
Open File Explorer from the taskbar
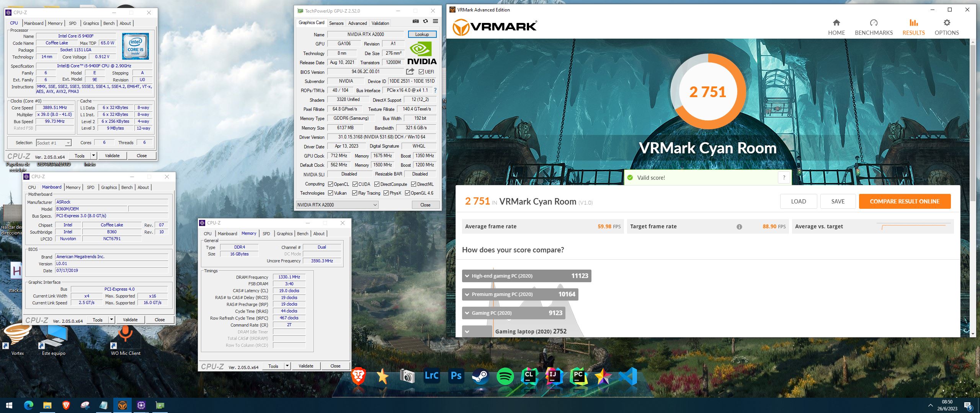47,405
